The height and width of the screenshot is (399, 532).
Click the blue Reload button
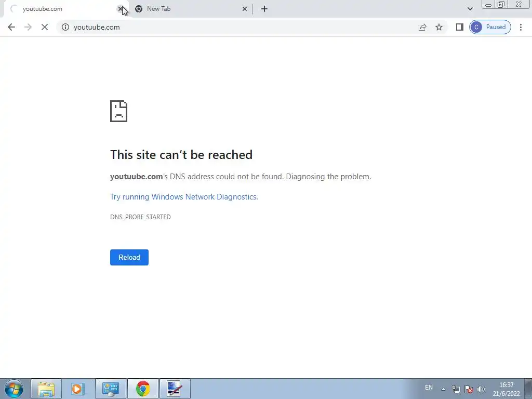click(129, 257)
